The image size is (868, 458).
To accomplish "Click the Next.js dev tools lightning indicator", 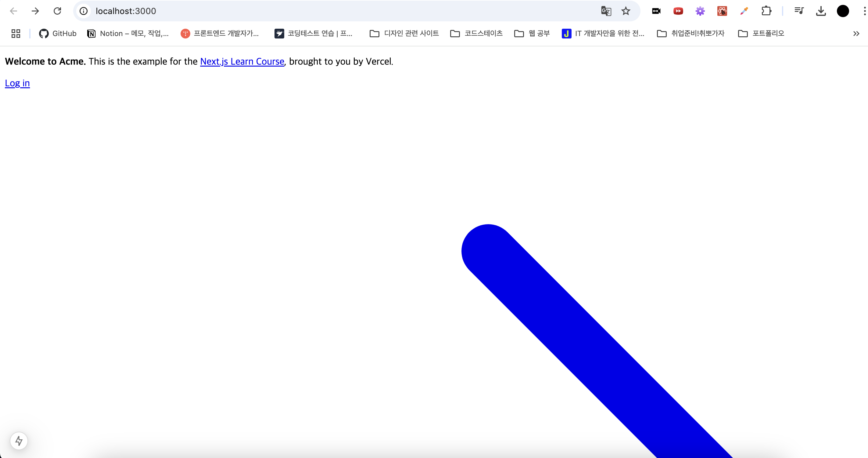I will (x=19, y=441).
